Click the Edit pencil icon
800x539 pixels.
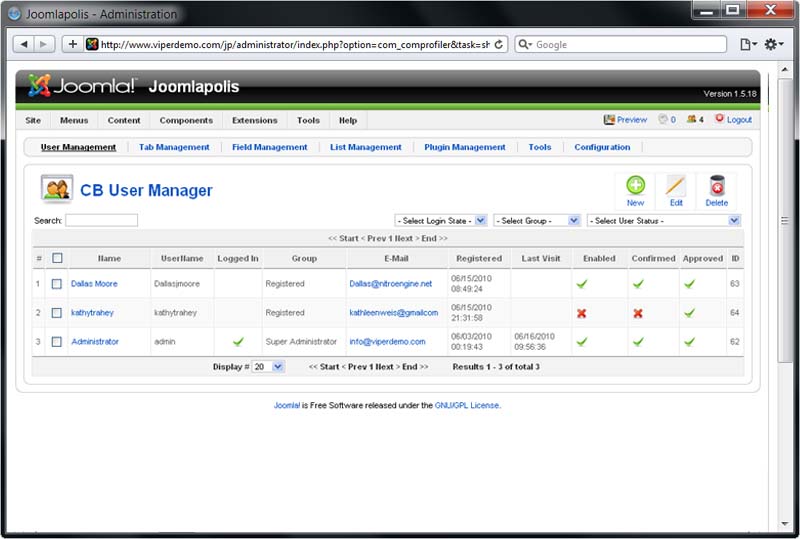pyautogui.click(x=676, y=185)
